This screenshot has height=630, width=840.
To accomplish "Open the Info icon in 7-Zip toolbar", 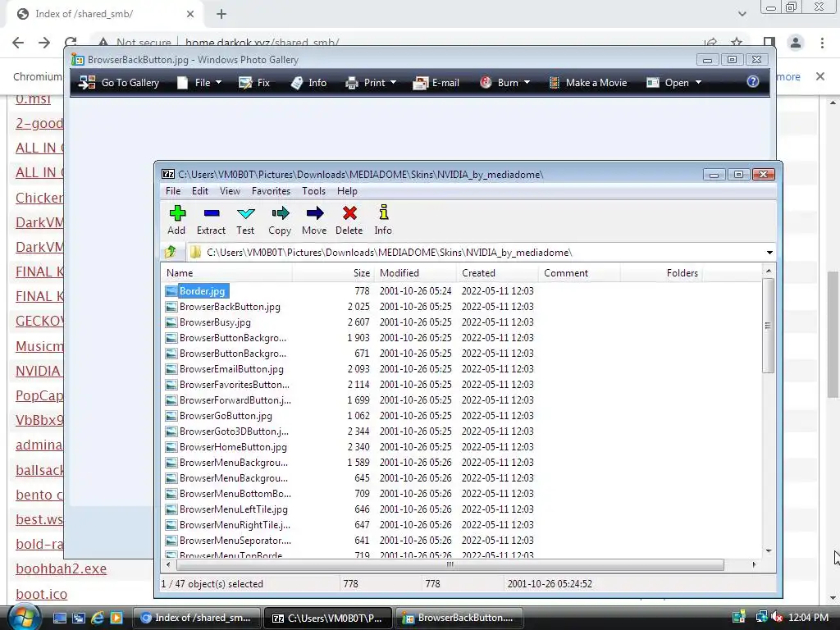I will [383, 220].
